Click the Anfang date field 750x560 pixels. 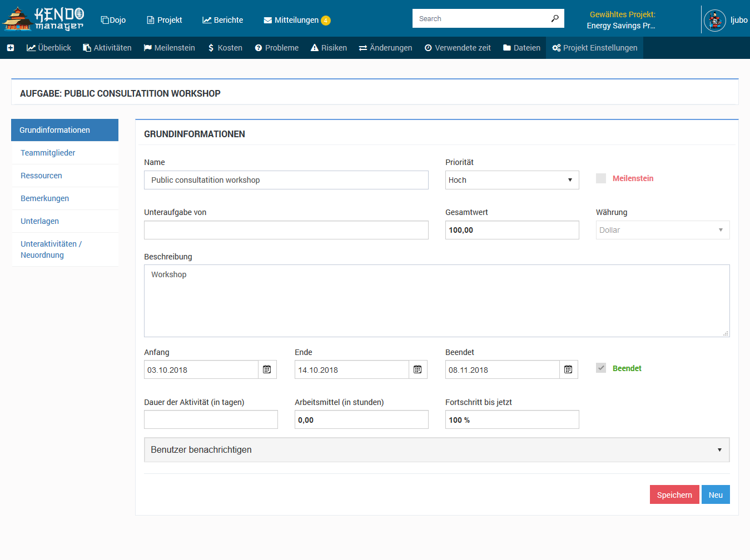tap(201, 369)
